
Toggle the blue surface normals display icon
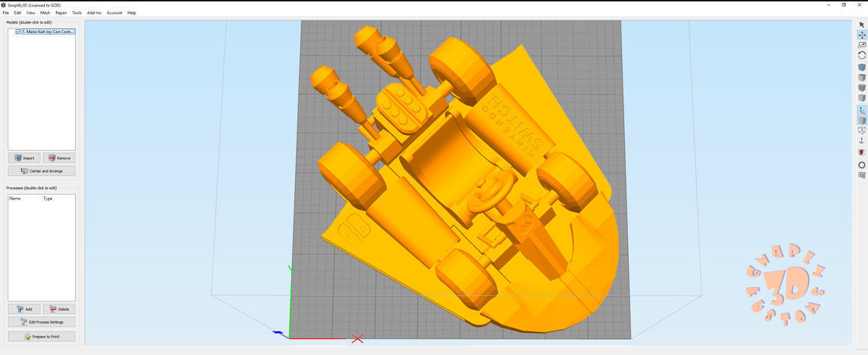pyautogui.click(x=862, y=140)
